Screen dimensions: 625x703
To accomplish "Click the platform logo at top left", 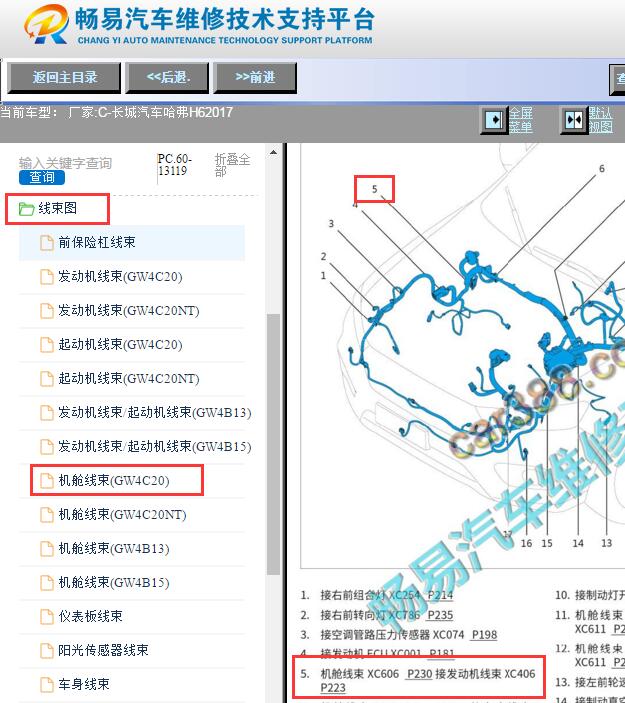I will 47,25.
